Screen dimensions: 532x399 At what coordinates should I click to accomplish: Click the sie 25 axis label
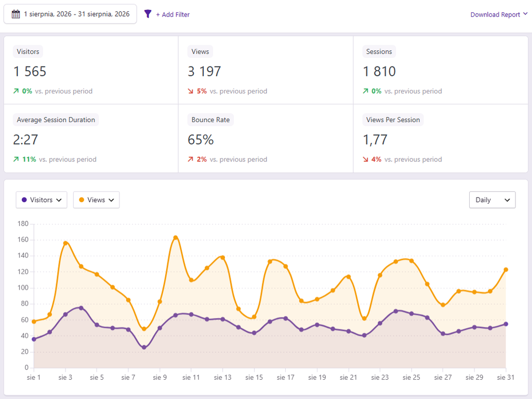coord(411,377)
